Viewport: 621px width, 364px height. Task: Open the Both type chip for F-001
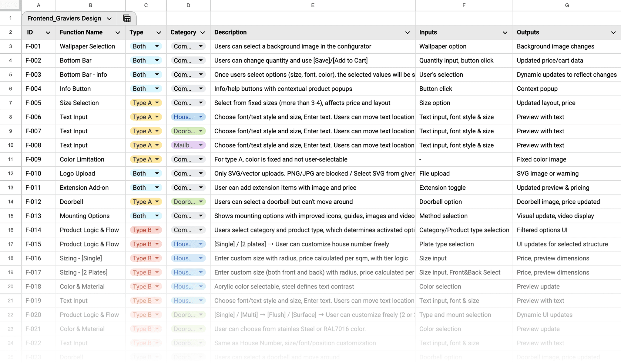[146, 46]
